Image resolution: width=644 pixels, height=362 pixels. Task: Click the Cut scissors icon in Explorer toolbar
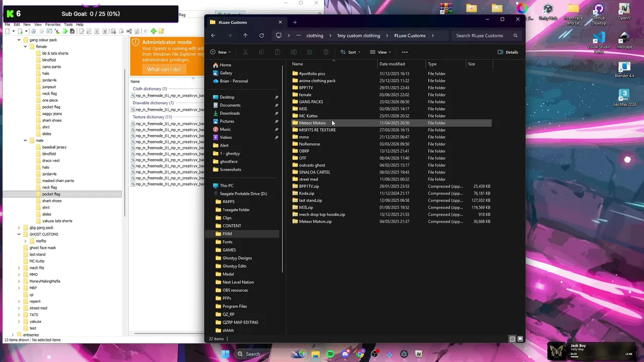(x=246, y=52)
